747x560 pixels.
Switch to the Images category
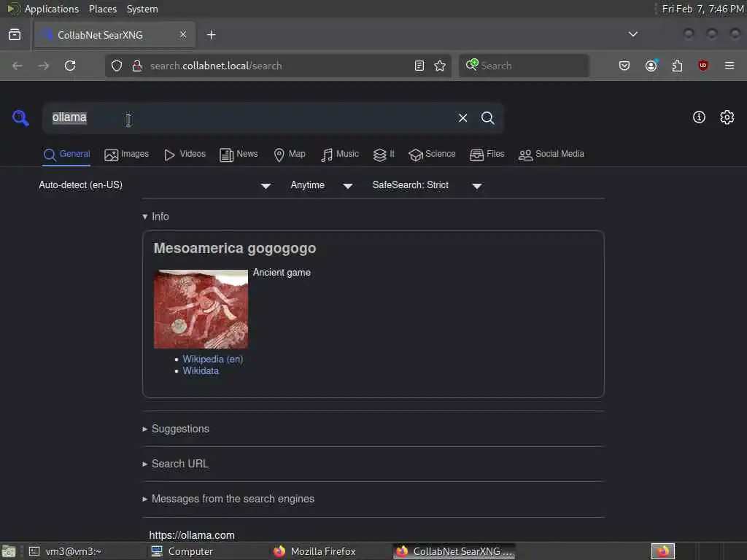point(126,155)
